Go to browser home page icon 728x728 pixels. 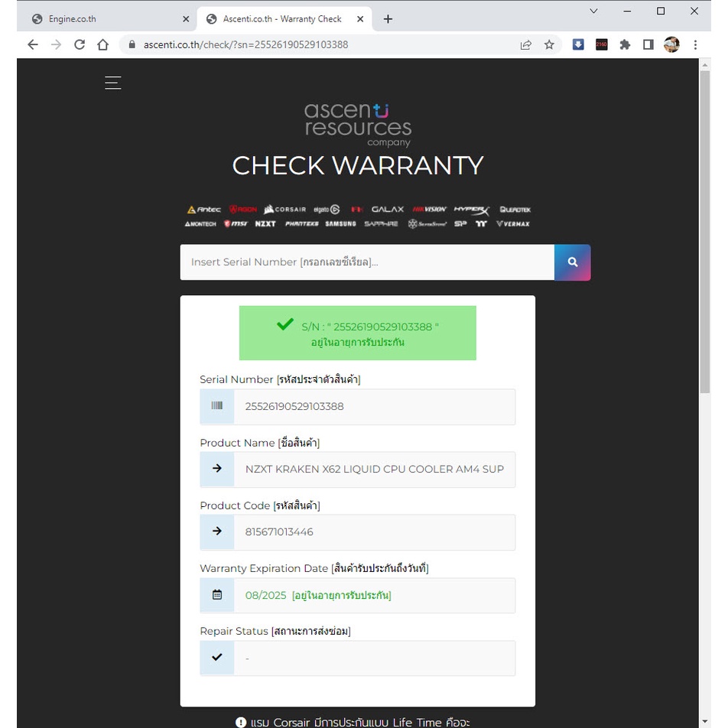click(x=102, y=45)
